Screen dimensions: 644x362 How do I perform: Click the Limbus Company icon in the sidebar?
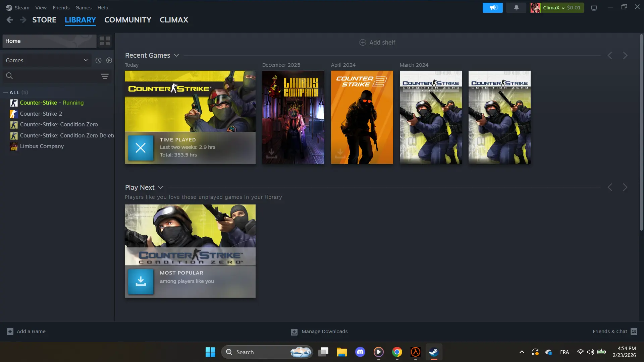tap(14, 146)
